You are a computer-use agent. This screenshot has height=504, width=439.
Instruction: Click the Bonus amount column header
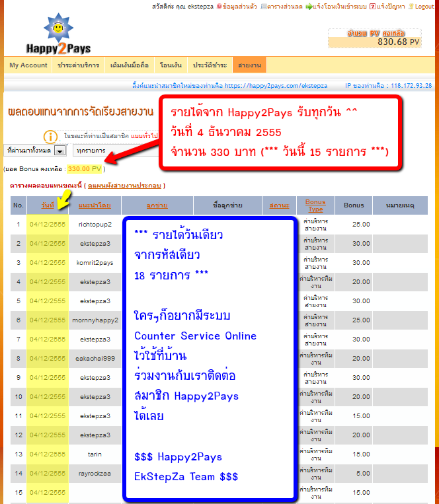click(x=354, y=205)
